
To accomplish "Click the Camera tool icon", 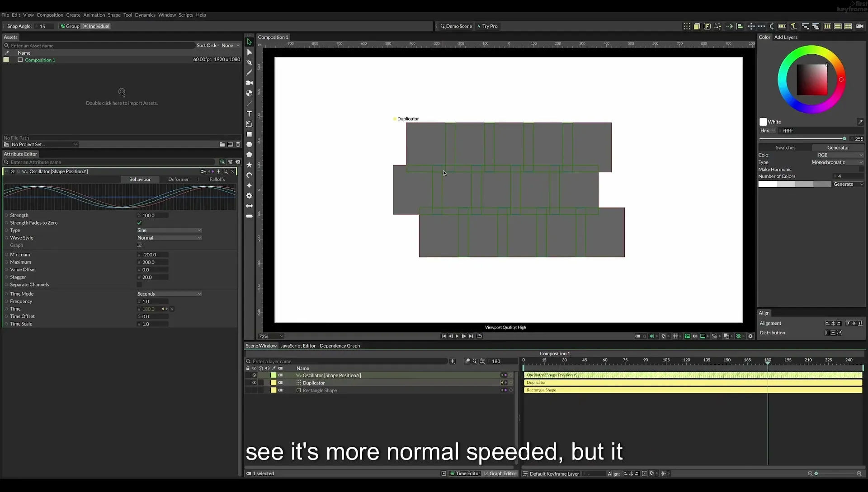I will pos(249,83).
